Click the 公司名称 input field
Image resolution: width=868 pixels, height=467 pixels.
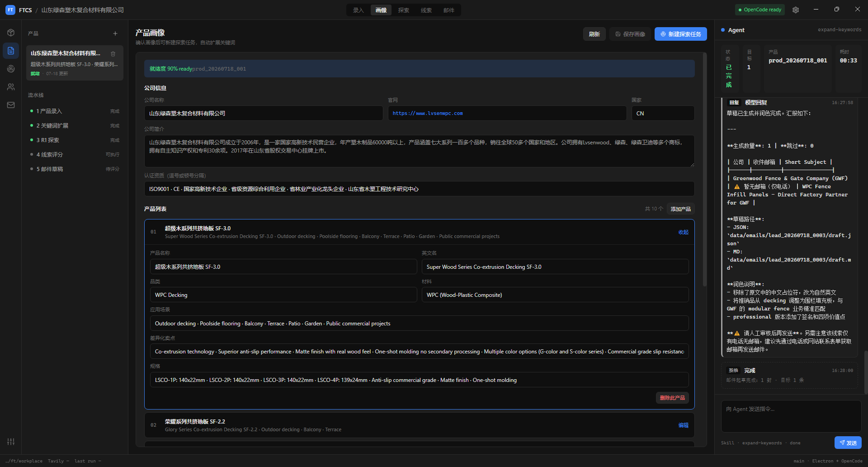[x=264, y=113]
